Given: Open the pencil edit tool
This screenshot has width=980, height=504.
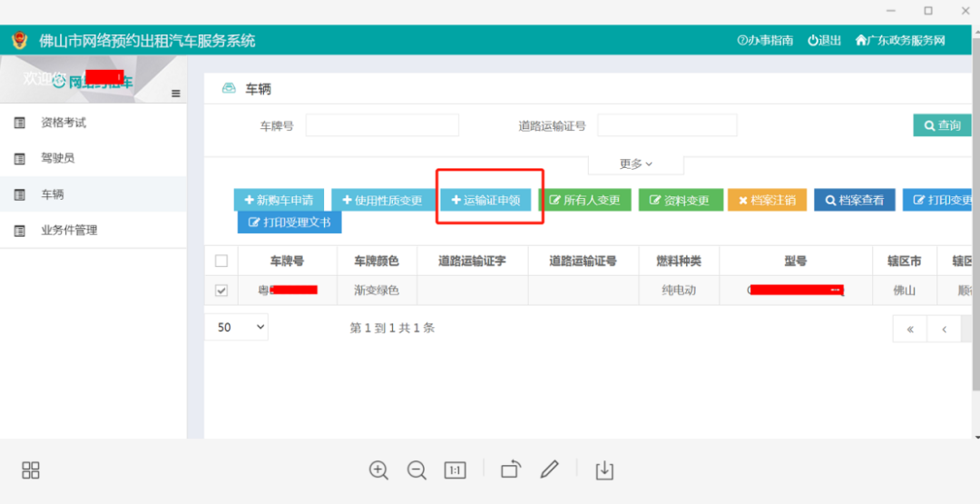Looking at the screenshot, I should point(549,469).
